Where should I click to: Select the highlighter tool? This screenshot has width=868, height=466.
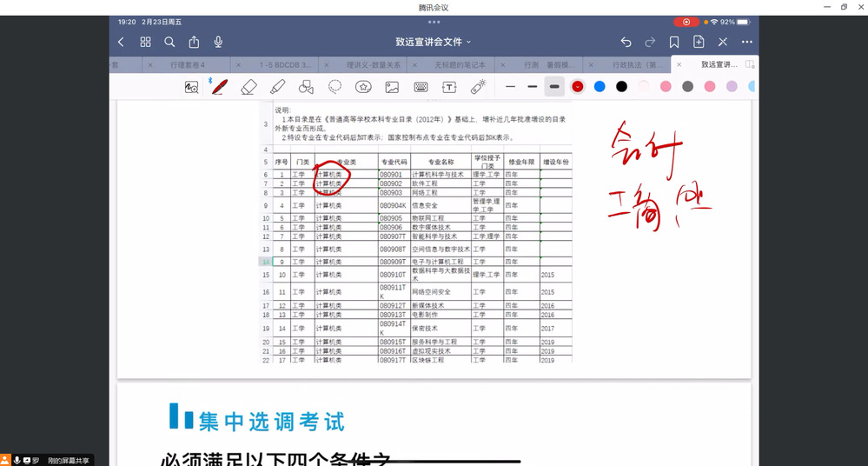click(x=277, y=87)
